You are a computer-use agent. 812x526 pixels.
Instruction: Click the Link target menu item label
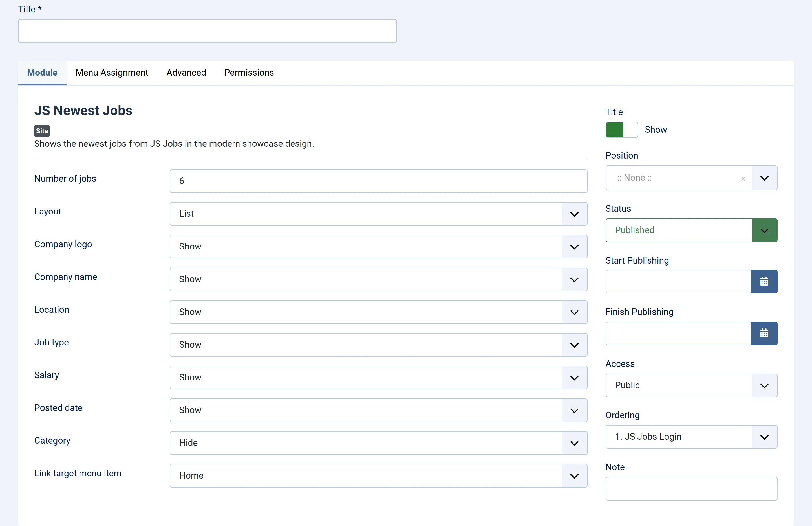click(78, 474)
